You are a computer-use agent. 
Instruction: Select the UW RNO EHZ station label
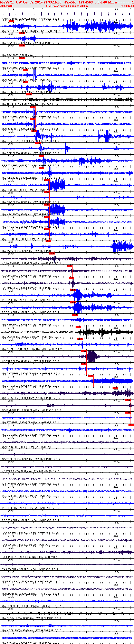click(x=31, y=227)
